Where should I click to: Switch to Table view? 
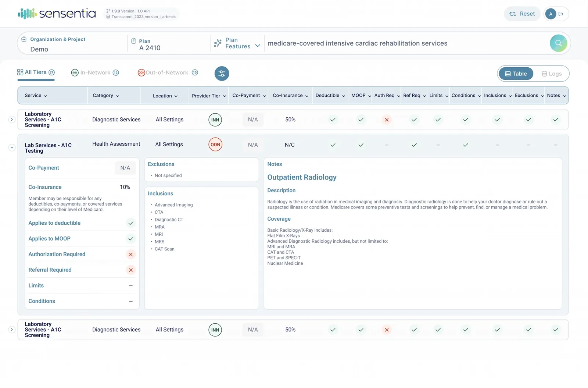click(x=516, y=74)
